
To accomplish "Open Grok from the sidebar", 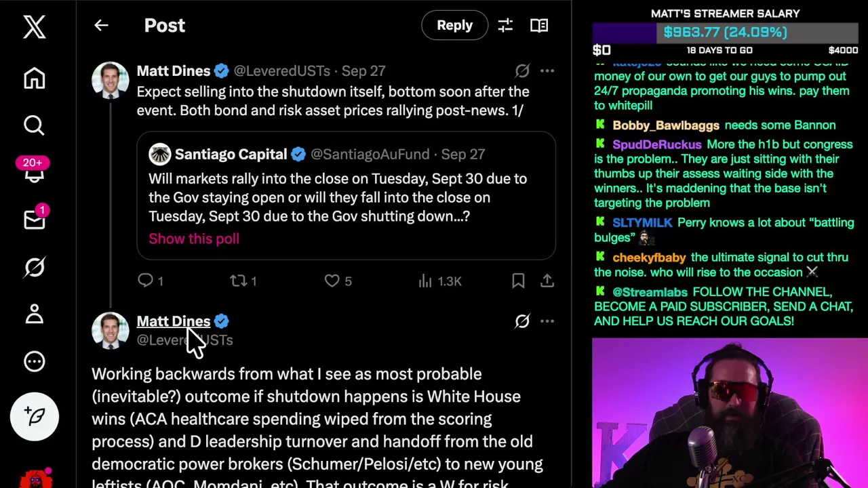I will click(34, 267).
